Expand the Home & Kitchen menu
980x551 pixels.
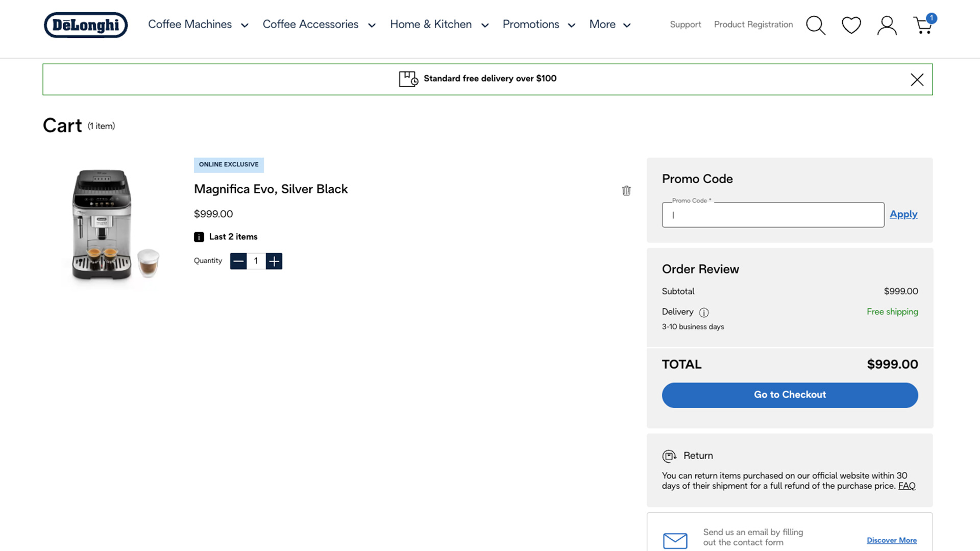pyautogui.click(x=439, y=24)
